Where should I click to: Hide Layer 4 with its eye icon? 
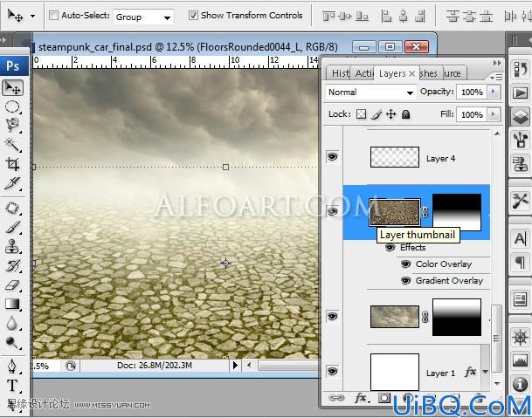(333, 156)
